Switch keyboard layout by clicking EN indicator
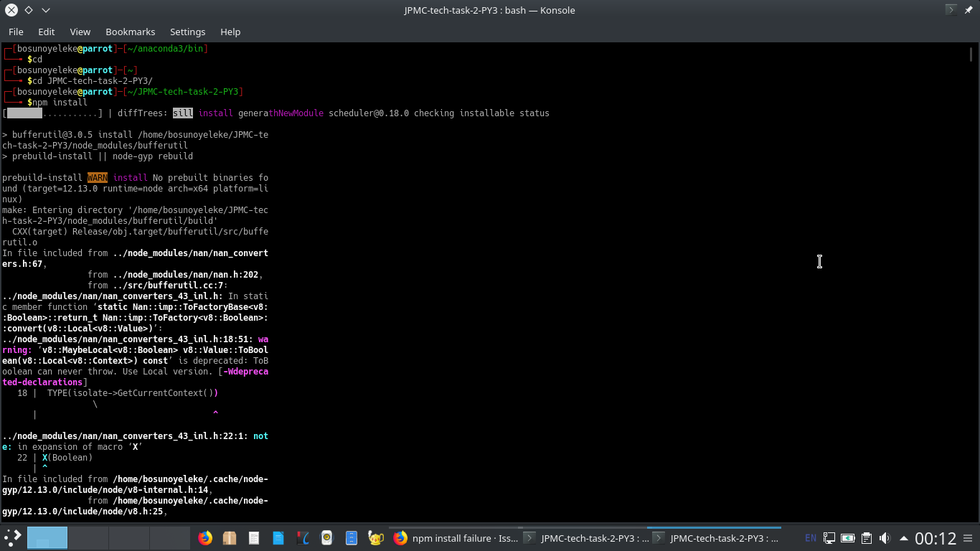The height and width of the screenshot is (551, 980). pyautogui.click(x=811, y=537)
